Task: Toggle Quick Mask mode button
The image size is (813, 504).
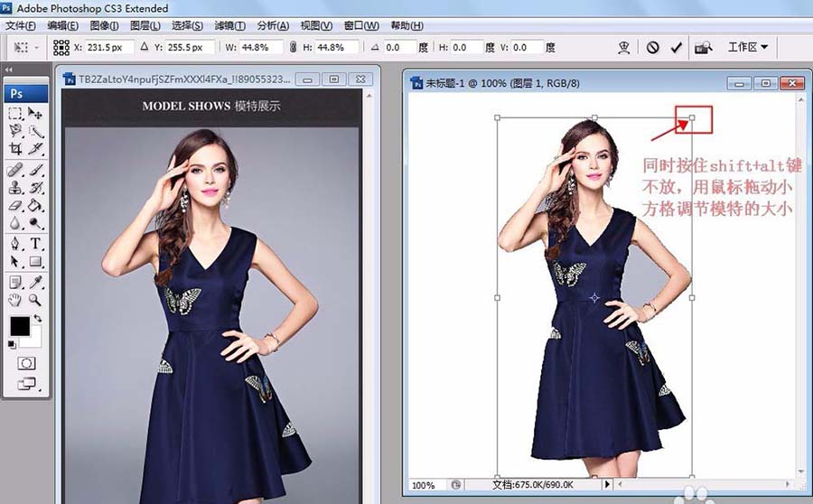Action: coord(26,362)
